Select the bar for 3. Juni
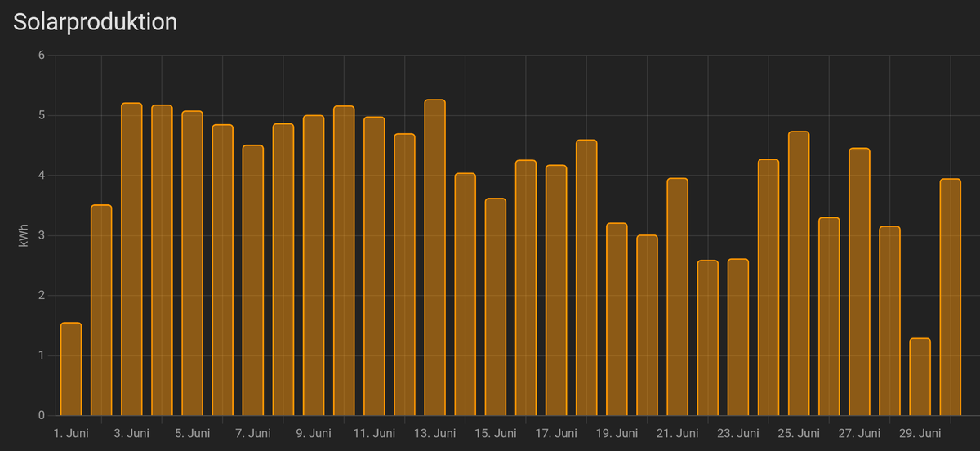The image size is (980, 451). 131,260
